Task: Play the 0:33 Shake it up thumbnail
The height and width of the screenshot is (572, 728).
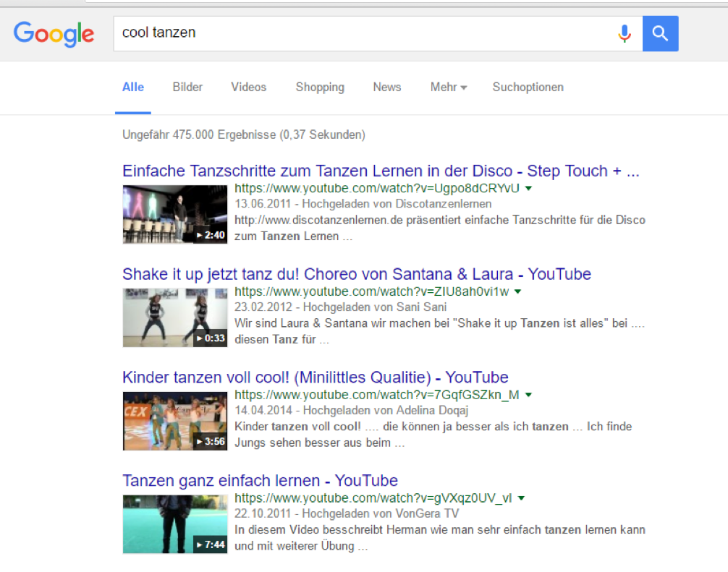Action: point(174,317)
